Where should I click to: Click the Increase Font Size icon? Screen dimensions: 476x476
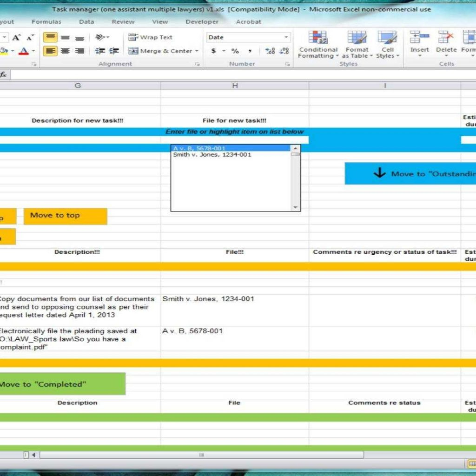[x=17, y=38]
